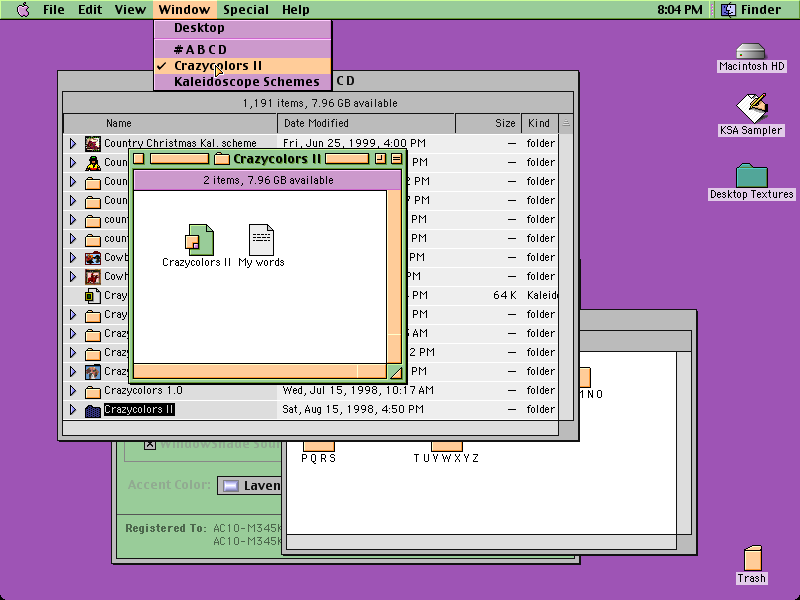This screenshot has width=800, height=600.
Task: Click the scheme document icon in the 64 K row
Action: click(x=92, y=295)
